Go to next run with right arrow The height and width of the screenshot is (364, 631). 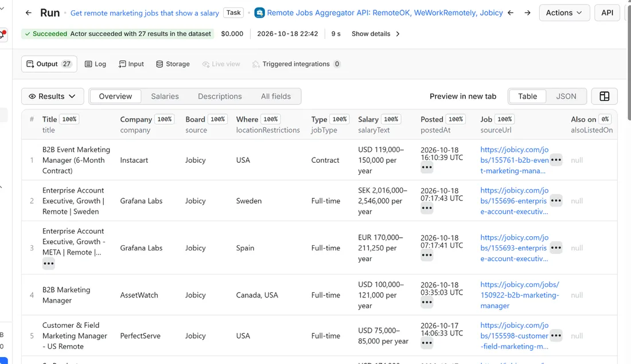point(527,13)
